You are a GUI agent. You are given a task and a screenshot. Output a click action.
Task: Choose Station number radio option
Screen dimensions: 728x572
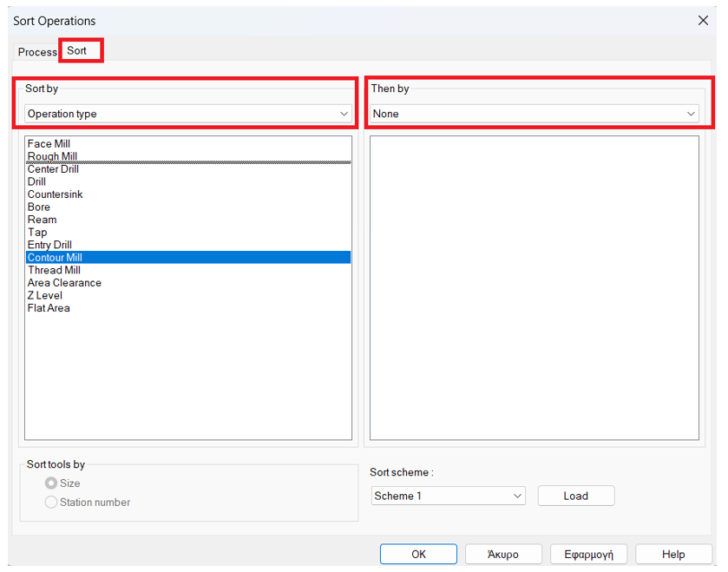pyautogui.click(x=51, y=503)
